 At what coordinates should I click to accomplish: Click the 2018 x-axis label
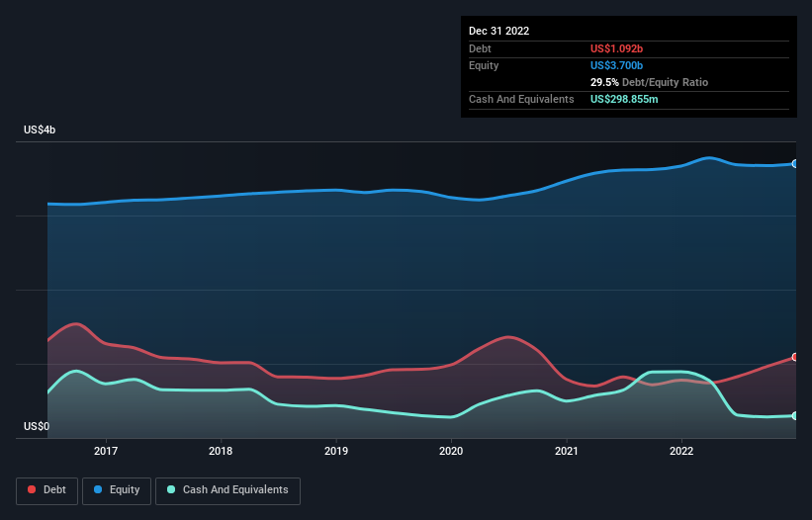(221, 451)
